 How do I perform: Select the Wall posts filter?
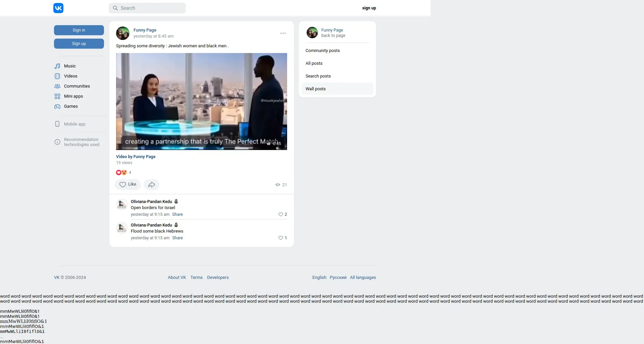tap(337, 89)
